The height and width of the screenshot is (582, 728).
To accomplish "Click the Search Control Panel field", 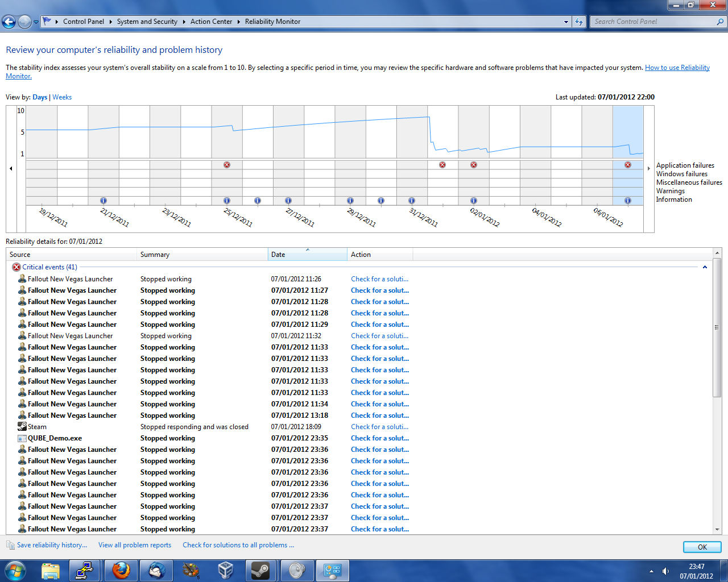I will click(x=653, y=22).
